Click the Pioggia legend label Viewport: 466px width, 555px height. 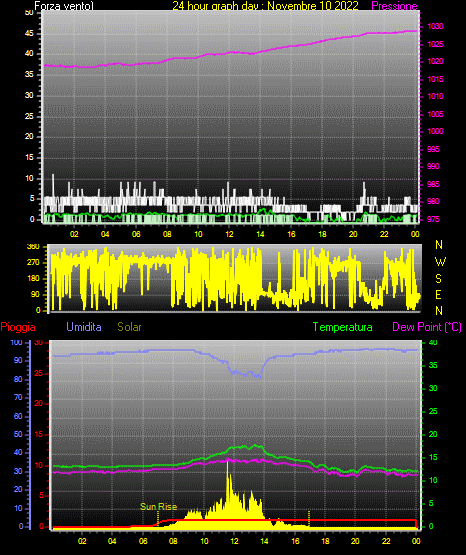tap(18, 327)
